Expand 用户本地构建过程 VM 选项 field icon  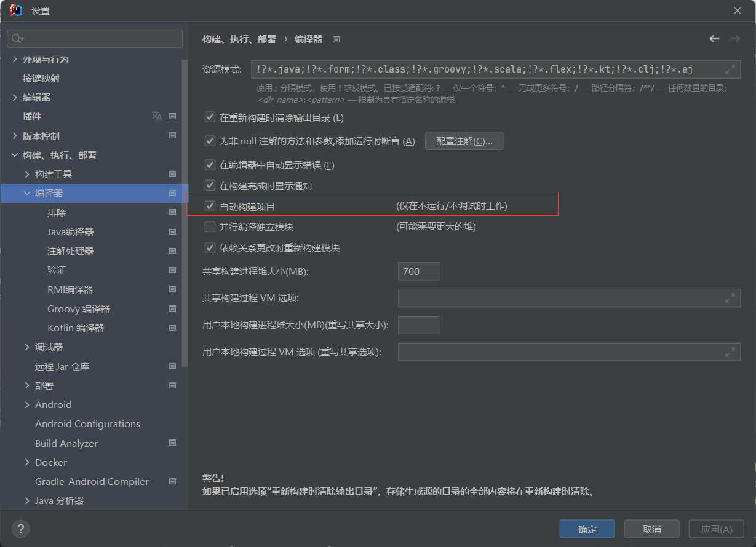click(730, 352)
